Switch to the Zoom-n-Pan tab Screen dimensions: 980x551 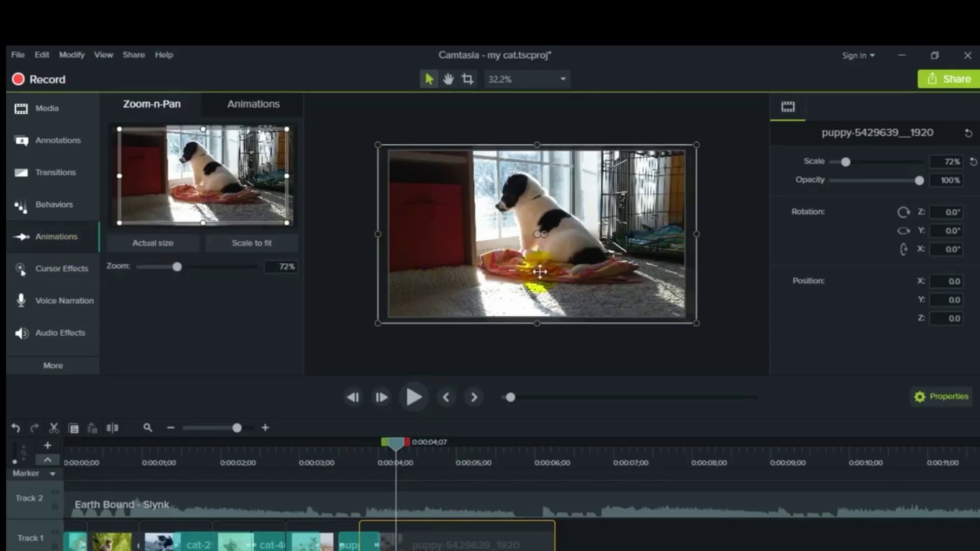[152, 104]
